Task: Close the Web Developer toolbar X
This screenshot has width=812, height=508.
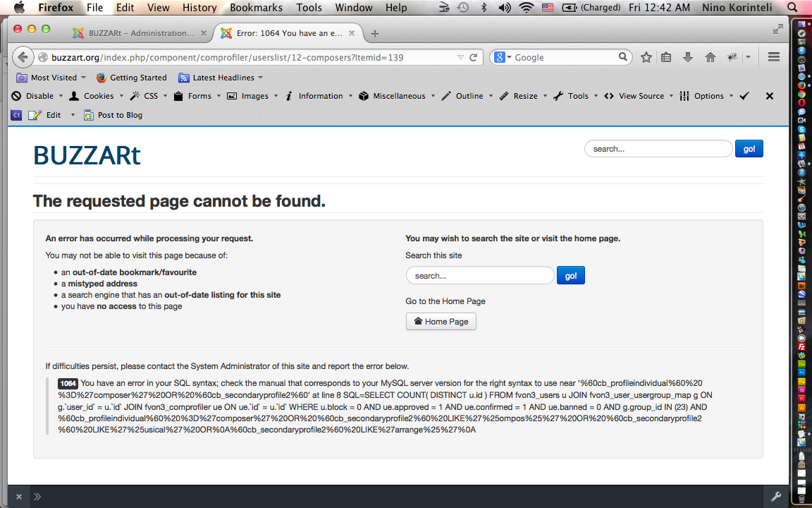Action: point(770,96)
